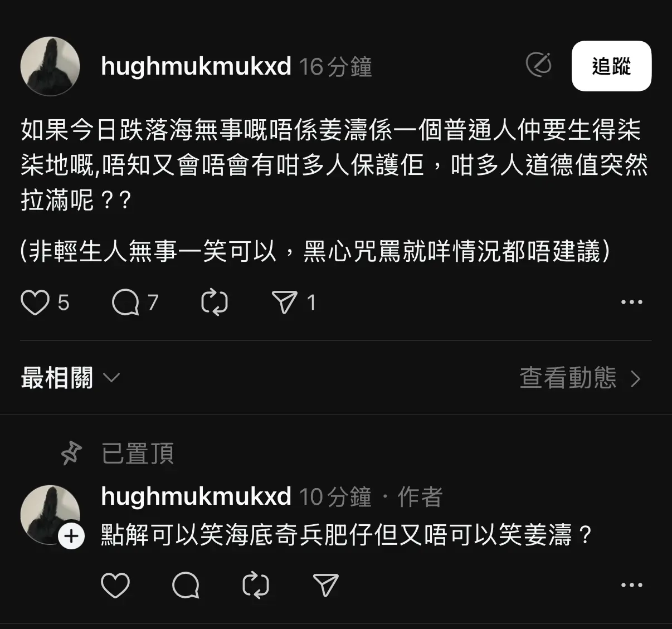Open 查看動態 activity view

(581, 378)
